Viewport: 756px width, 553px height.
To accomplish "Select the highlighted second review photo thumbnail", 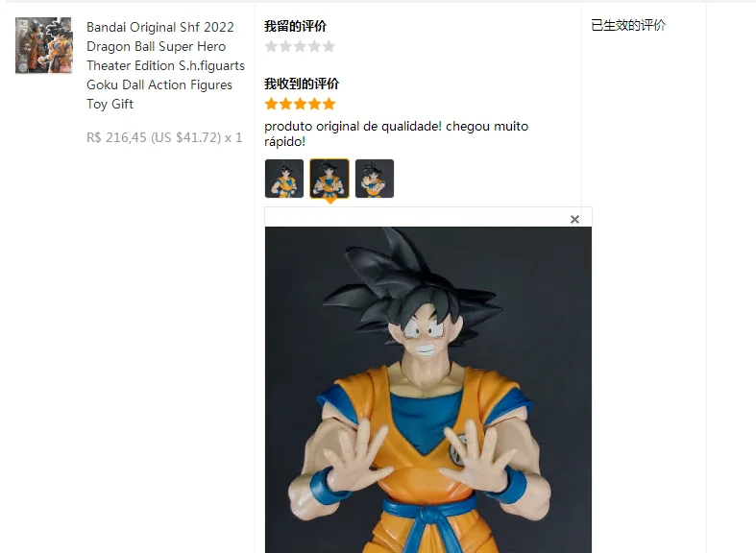I will pyautogui.click(x=329, y=179).
